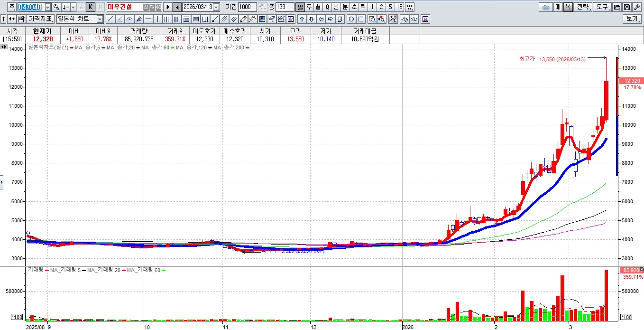Click the stock code input field 047040
The image size is (644, 330).
point(31,7)
